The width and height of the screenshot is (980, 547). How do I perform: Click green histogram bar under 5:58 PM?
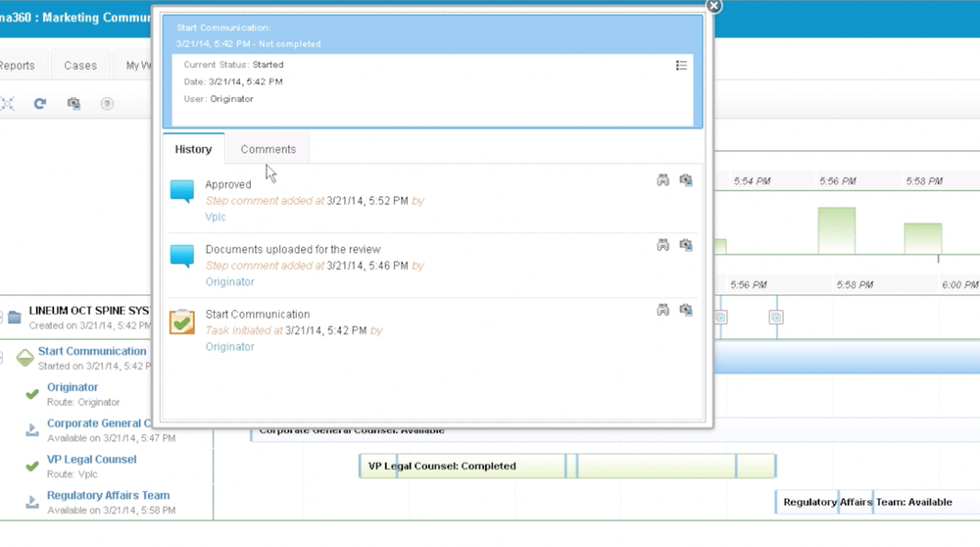point(922,238)
